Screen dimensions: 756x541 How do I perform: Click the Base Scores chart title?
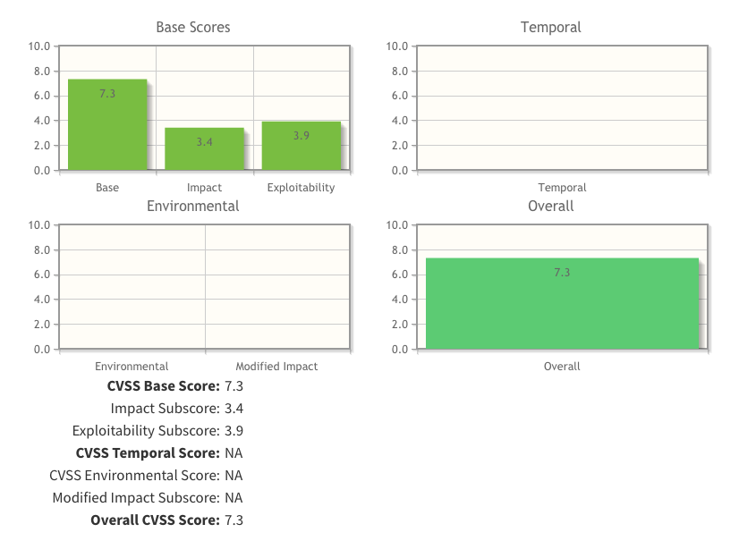click(193, 28)
